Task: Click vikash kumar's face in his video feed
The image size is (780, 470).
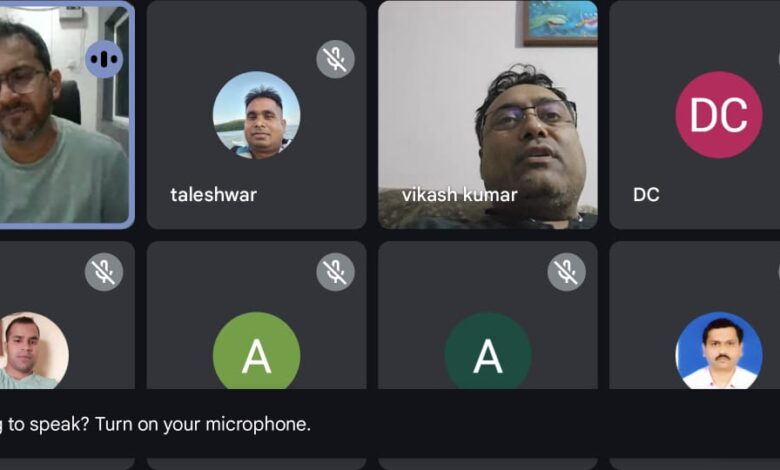Action: 530,142
